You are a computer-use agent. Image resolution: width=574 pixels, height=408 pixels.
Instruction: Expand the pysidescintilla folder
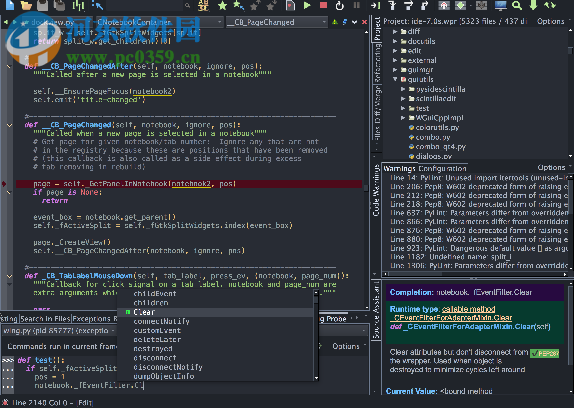[403, 89]
